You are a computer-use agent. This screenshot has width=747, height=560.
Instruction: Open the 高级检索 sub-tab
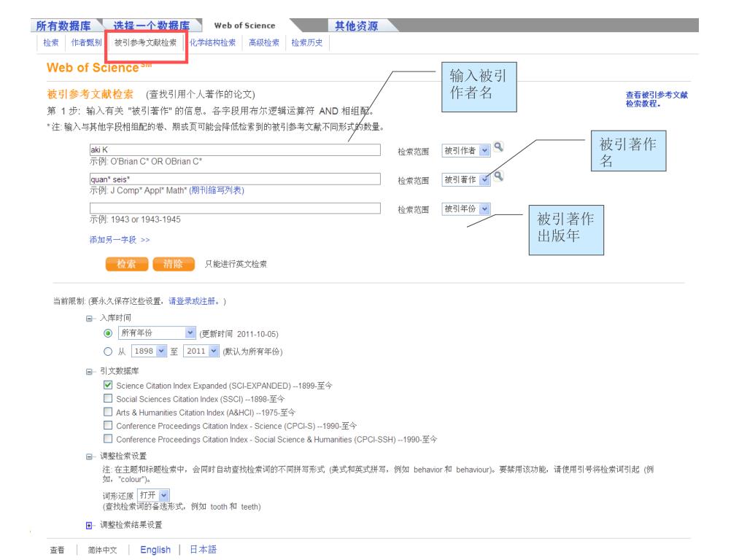(x=264, y=43)
